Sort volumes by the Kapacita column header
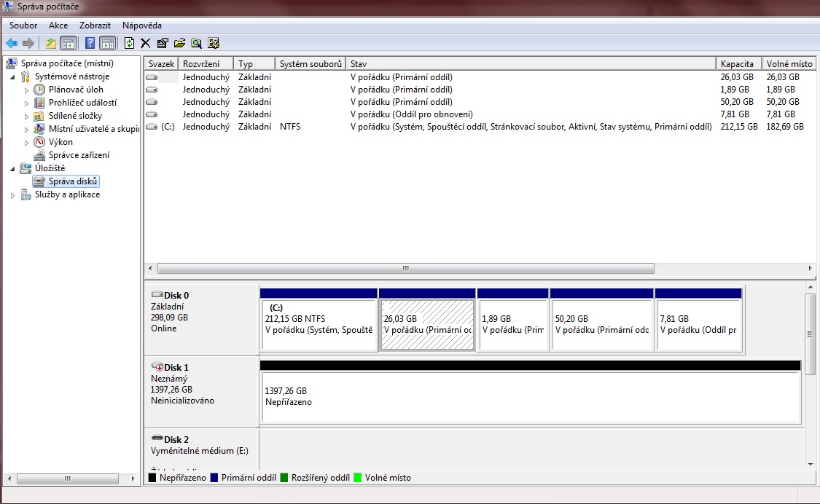 [738, 64]
